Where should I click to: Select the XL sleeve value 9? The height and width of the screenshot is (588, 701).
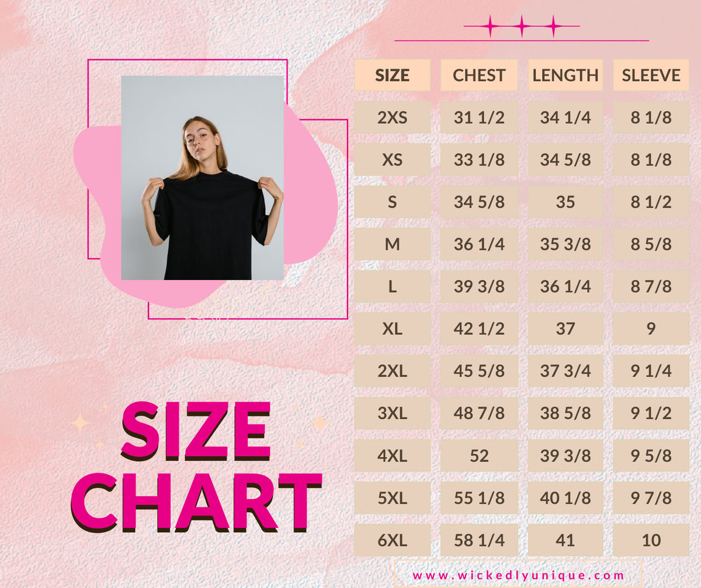point(651,328)
